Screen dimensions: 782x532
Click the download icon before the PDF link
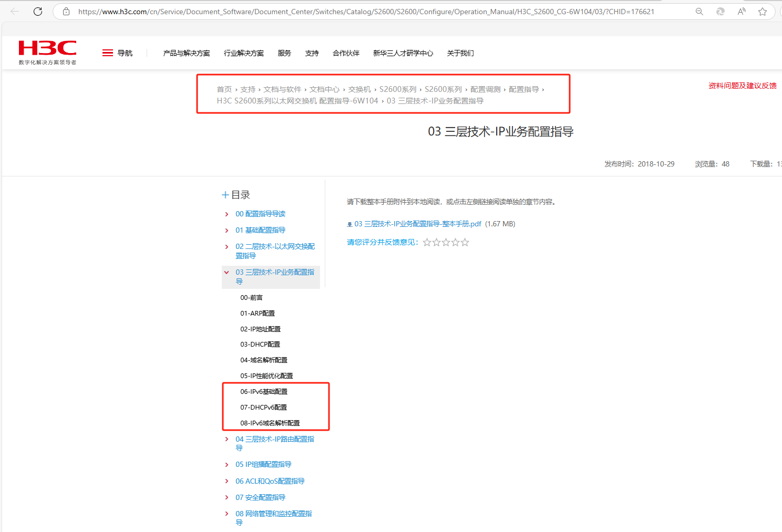click(349, 224)
